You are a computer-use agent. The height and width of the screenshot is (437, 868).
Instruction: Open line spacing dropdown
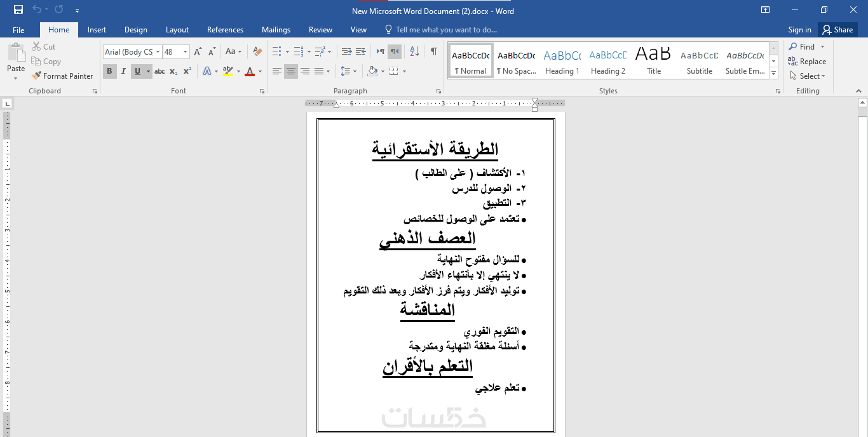click(x=349, y=71)
